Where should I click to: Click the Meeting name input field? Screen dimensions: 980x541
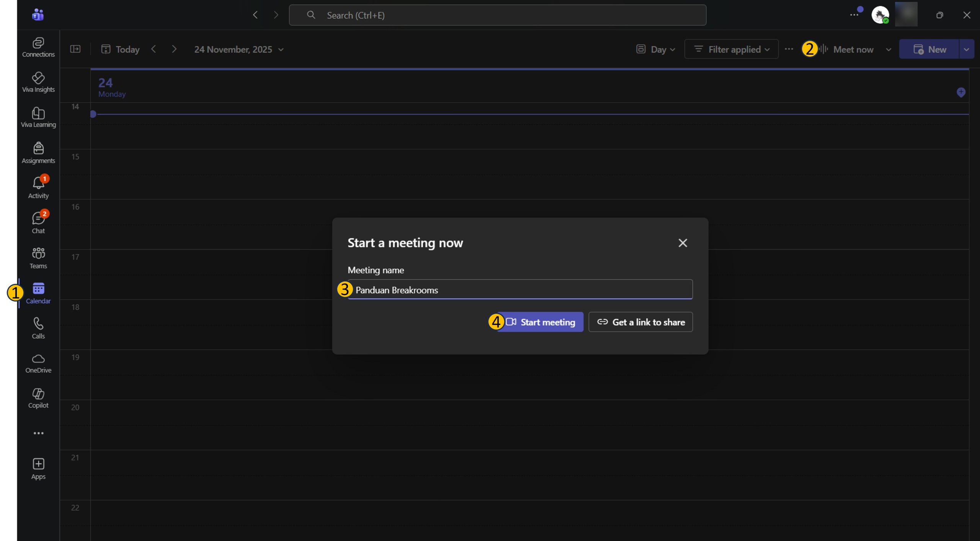(521, 290)
